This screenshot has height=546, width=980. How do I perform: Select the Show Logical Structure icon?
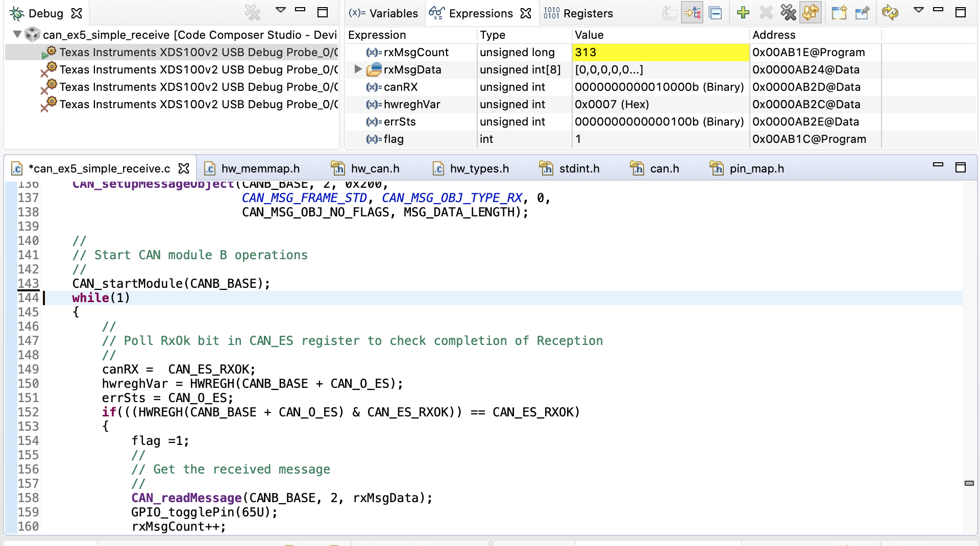pos(692,13)
